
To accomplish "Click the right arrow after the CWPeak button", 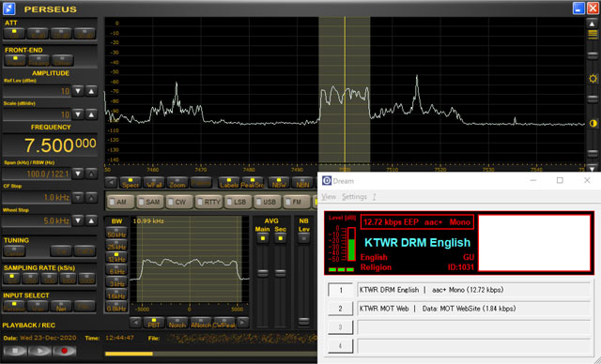I will [x=242, y=323].
